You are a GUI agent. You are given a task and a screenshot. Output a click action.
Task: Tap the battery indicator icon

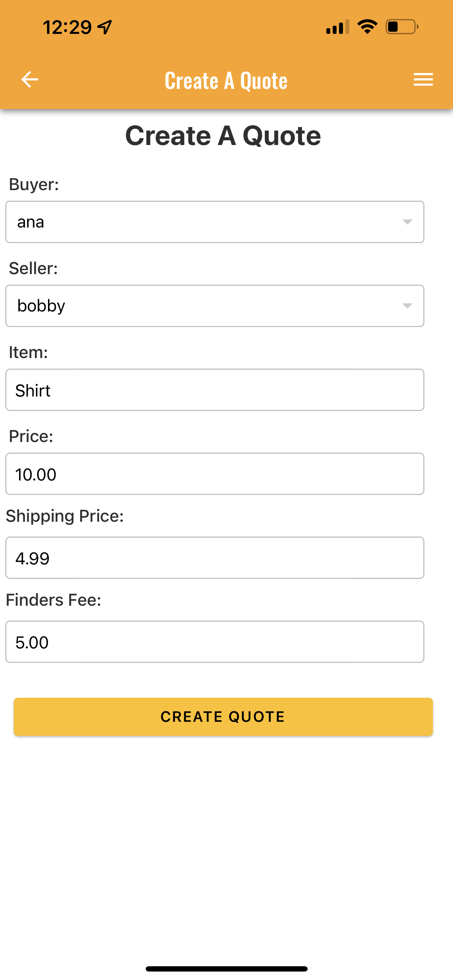[402, 27]
